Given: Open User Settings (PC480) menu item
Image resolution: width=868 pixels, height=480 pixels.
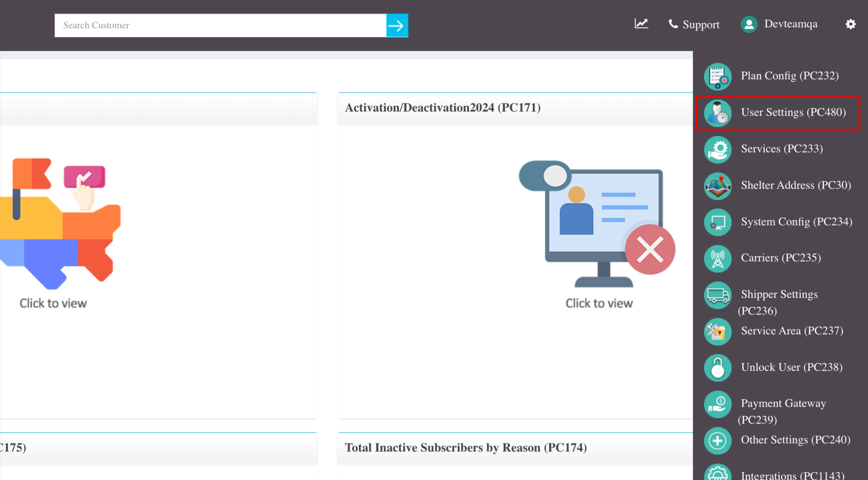Looking at the screenshot, I should [x=793, y=112].
